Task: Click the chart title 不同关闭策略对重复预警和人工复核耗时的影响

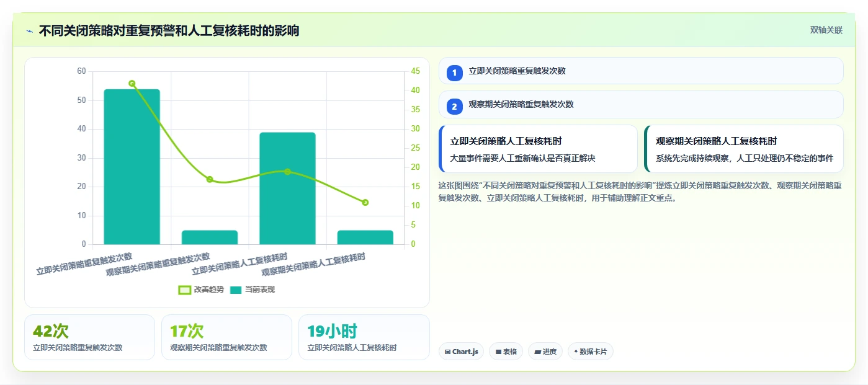Action: (169, 30)
